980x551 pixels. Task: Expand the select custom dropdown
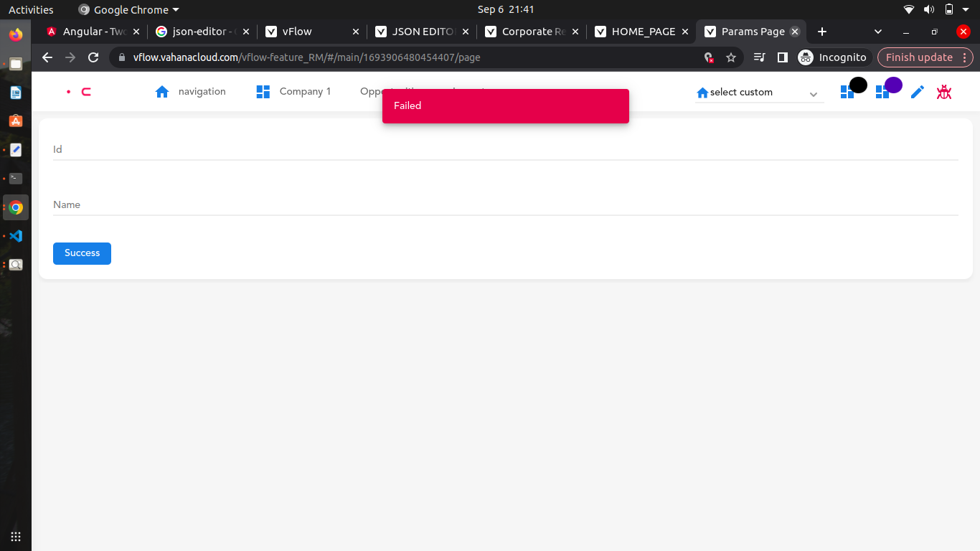(760, 93)
